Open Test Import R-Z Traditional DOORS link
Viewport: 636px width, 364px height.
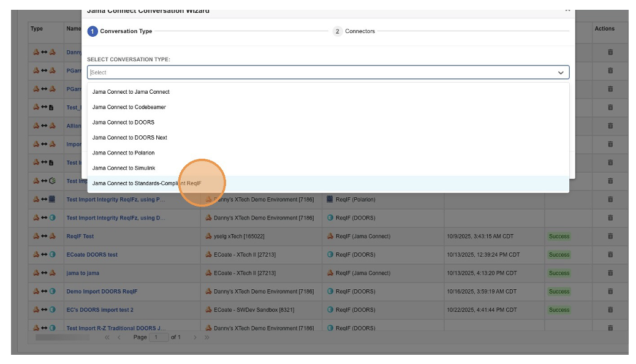(116, 328)
